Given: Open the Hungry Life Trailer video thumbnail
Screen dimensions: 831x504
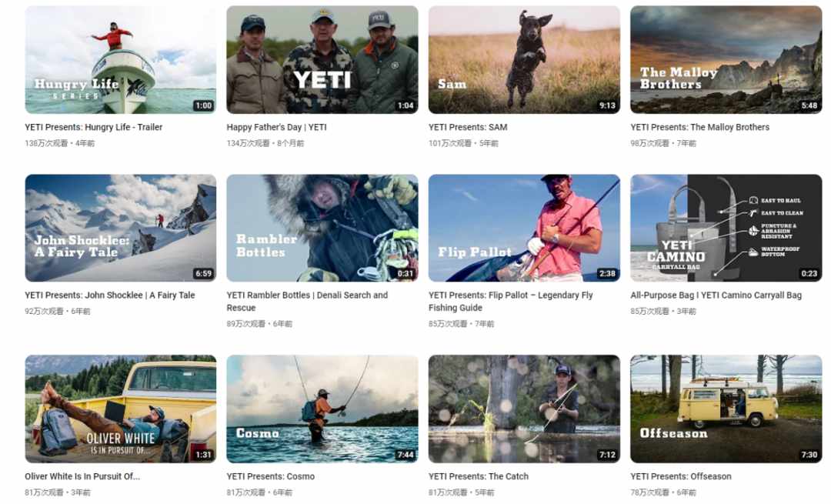Looking at the screenshot, I should click(x=120, y=59).
